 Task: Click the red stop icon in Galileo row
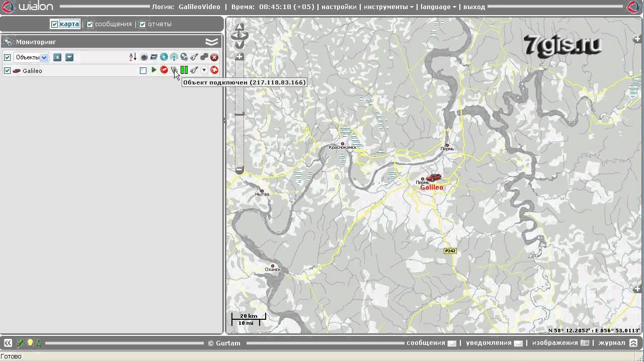click(x=164, y=70)
